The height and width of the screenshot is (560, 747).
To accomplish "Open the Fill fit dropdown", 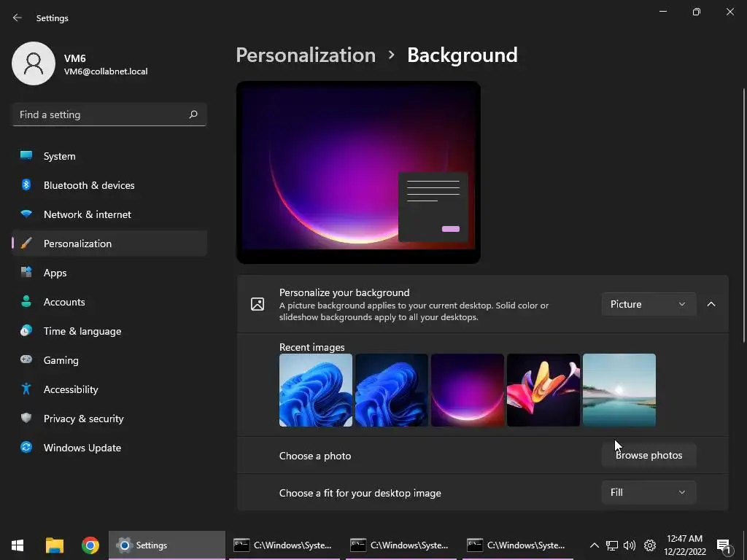I will click(649, 492).
